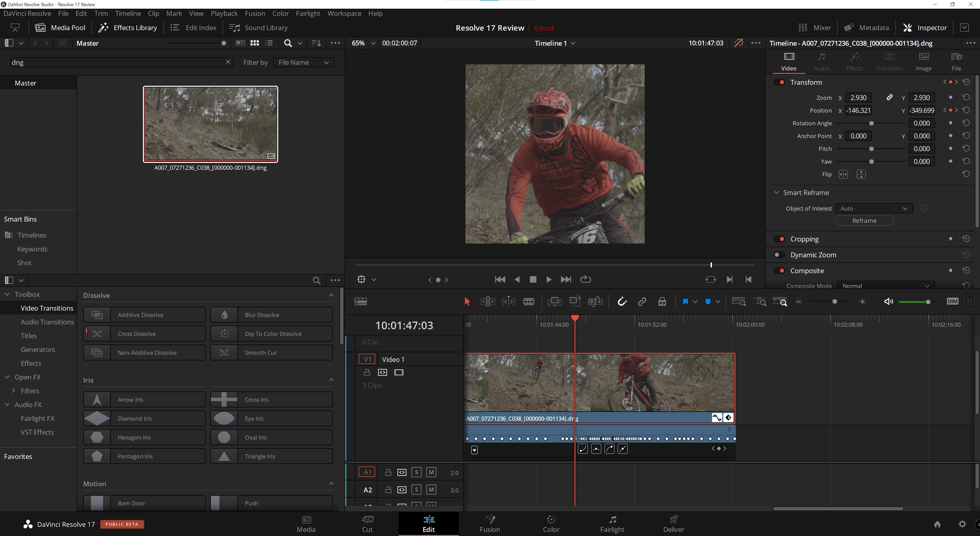Toggle timeline Snapping magnet icon
This screenshot has width=980, height=536.
[x=622, y=302]
